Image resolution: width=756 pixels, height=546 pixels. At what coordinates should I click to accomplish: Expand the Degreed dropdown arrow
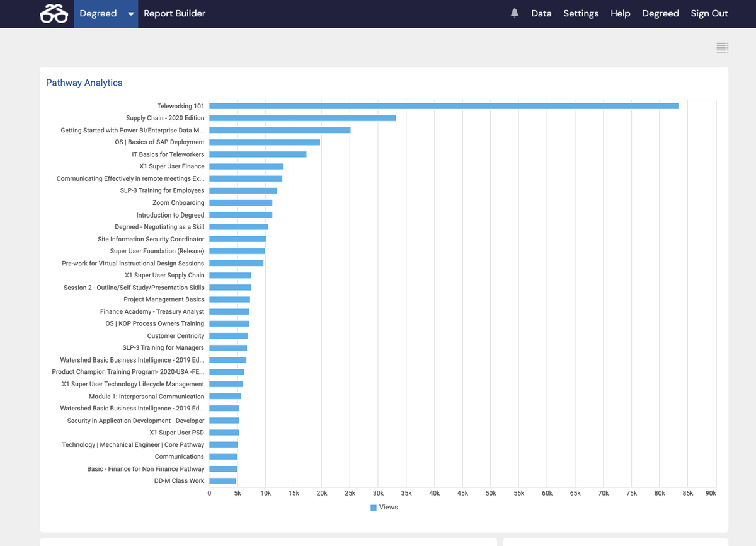click(130, 14)
